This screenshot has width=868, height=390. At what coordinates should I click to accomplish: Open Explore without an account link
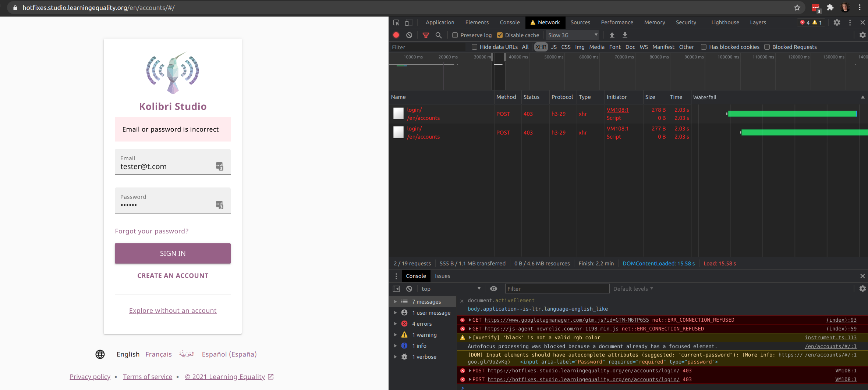(173, 311)
